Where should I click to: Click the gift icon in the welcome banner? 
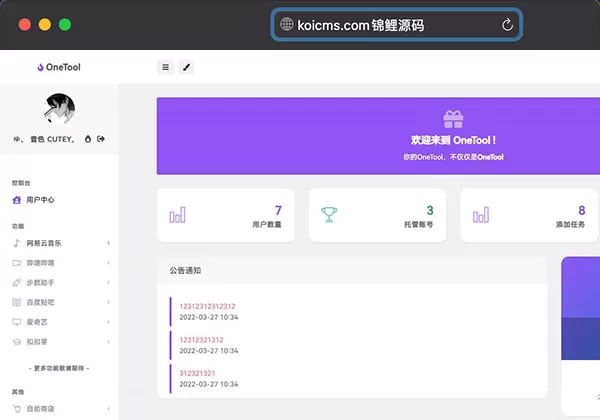[x=453, y=119]
